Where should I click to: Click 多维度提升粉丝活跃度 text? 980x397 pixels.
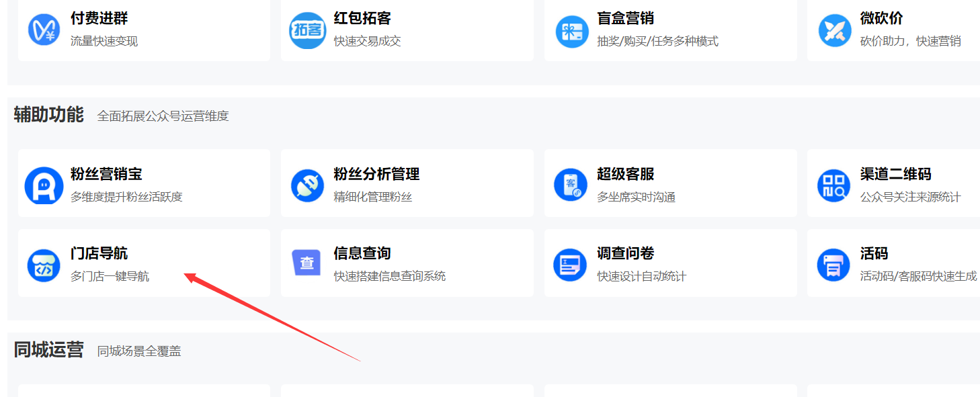(x=126, y=197)
